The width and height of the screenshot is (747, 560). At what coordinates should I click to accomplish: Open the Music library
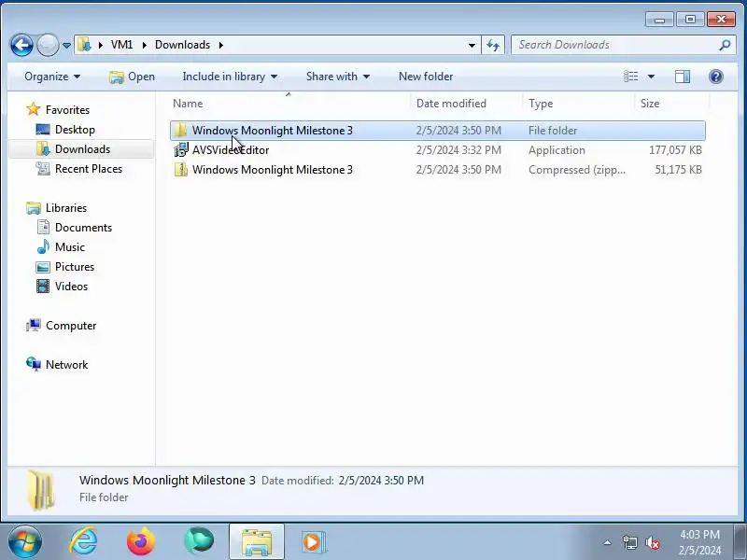tap(69, 247)
